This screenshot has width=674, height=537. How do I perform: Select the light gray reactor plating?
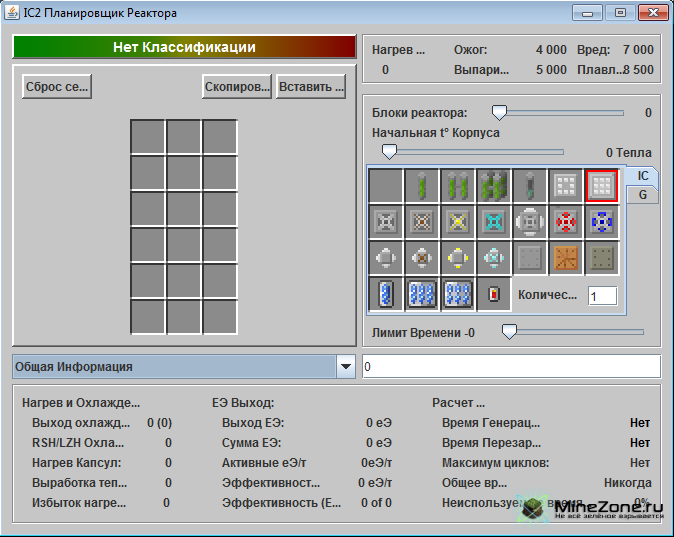click(530, 258)
